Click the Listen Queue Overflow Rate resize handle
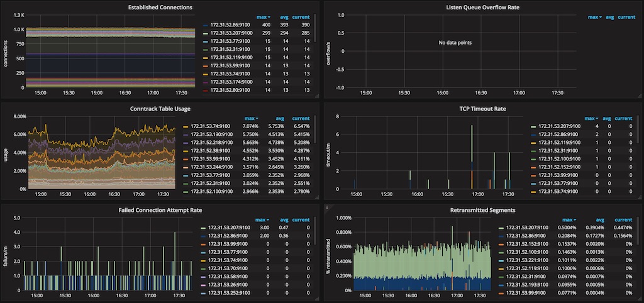 point(640,96)
